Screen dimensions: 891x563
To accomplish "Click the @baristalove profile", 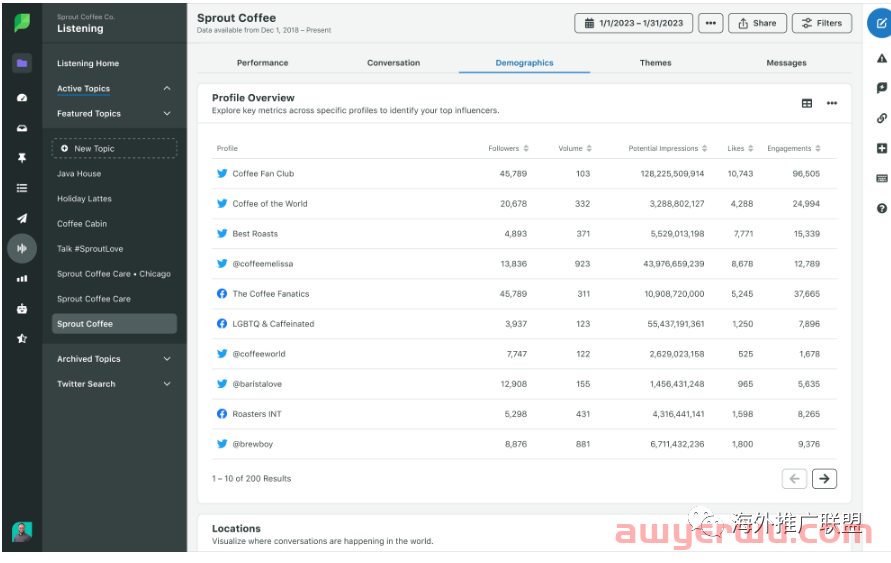I will tap(257, 384).
